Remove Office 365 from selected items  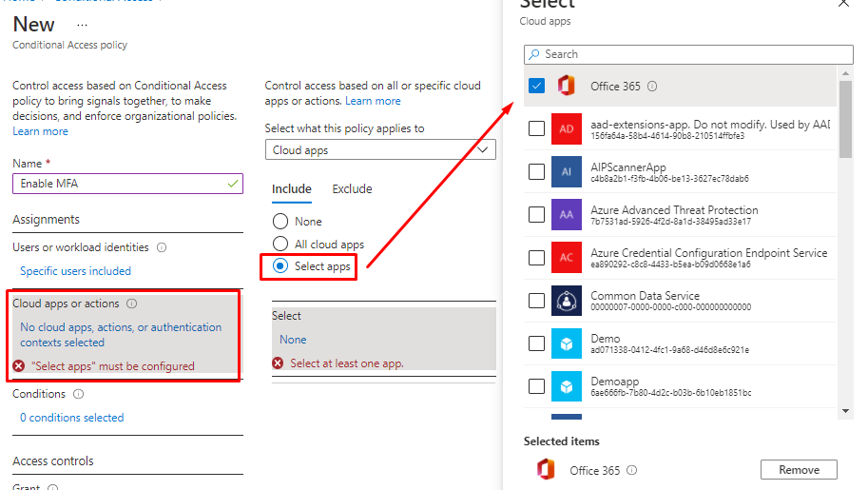(799, 470)
